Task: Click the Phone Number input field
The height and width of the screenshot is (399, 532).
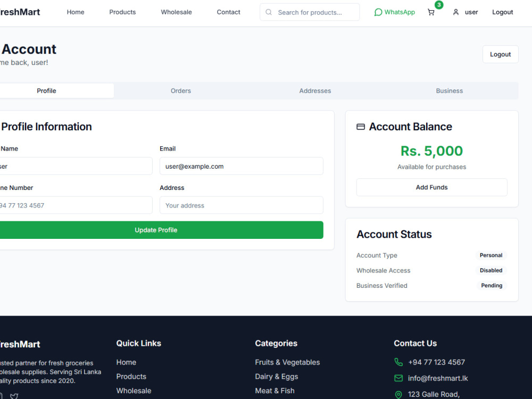Action: 76,205
